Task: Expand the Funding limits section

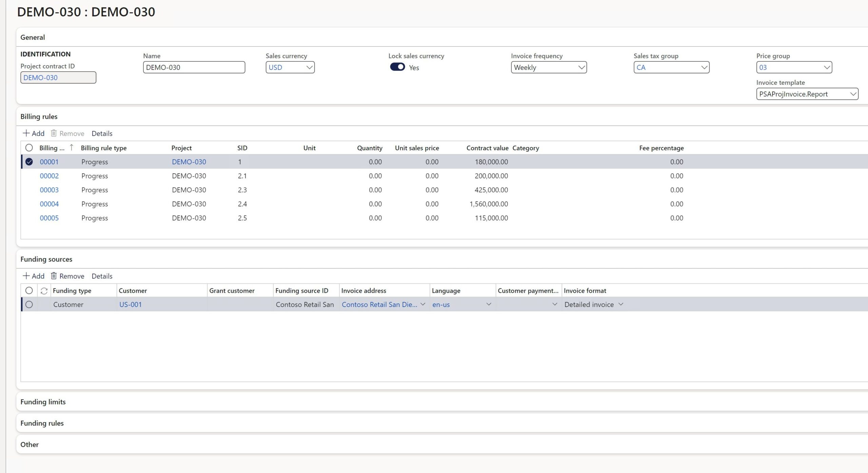Action: 43,402
